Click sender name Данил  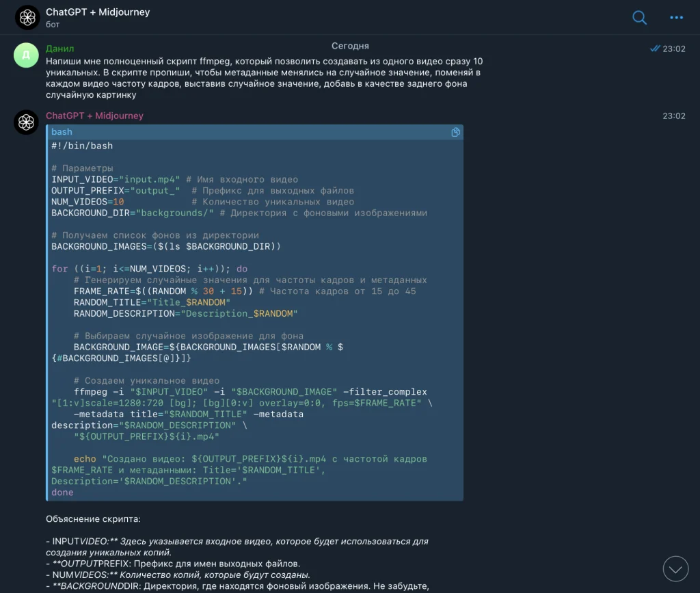(x=60, y=49)
